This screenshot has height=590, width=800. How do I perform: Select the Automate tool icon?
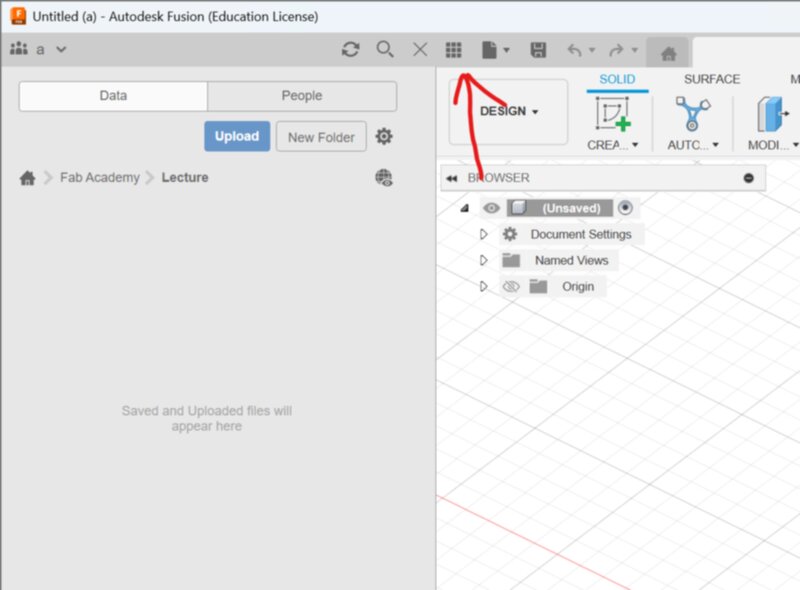click(x=692, y=114)
